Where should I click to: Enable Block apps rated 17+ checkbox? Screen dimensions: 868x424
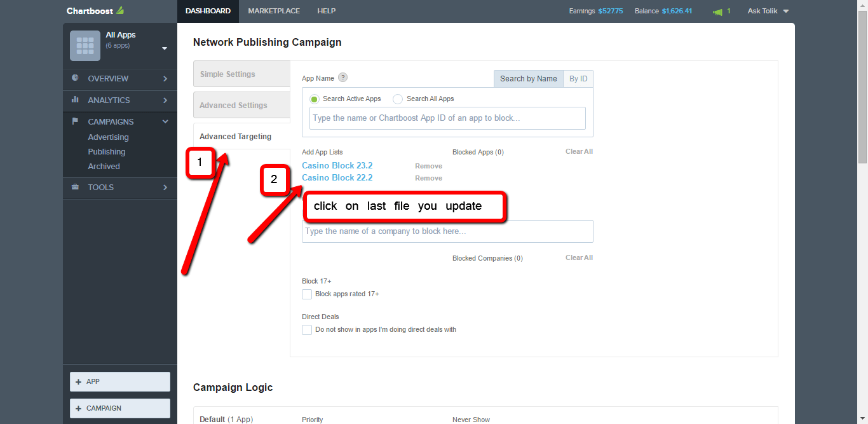click(307, 294)
